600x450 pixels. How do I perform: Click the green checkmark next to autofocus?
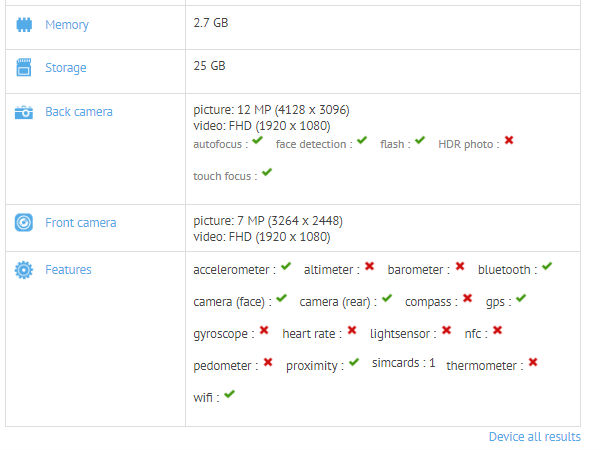coord(258,140)
